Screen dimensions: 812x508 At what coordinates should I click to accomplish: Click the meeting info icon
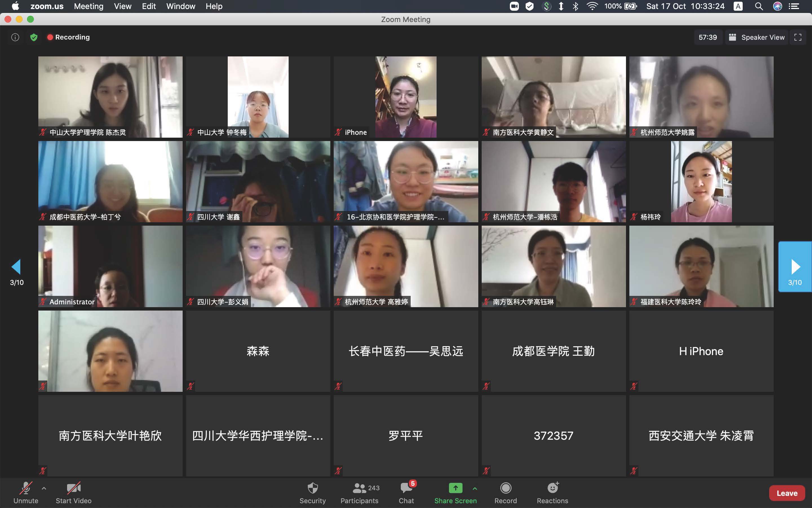tap(15, 37)
